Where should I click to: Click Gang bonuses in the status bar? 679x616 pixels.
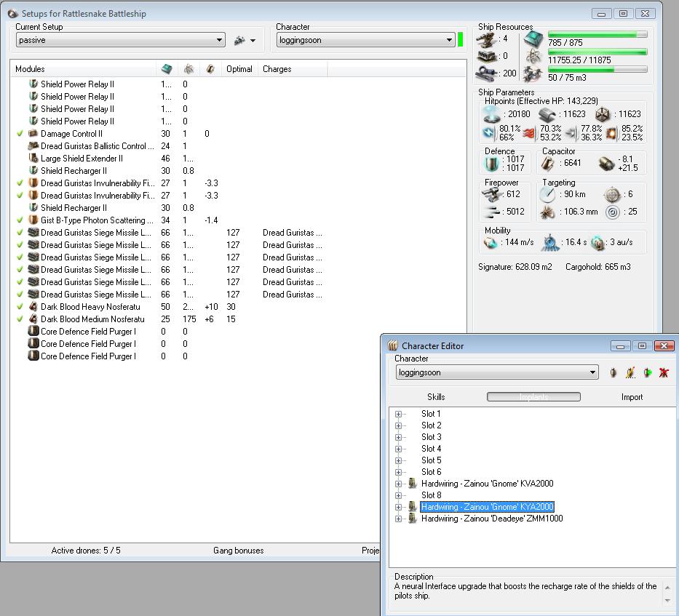[238, 551]
